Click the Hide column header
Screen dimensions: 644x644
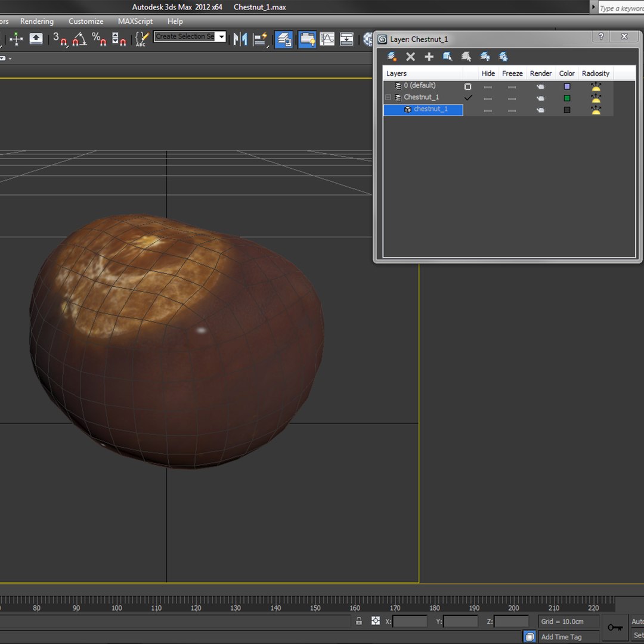point(488,73)
